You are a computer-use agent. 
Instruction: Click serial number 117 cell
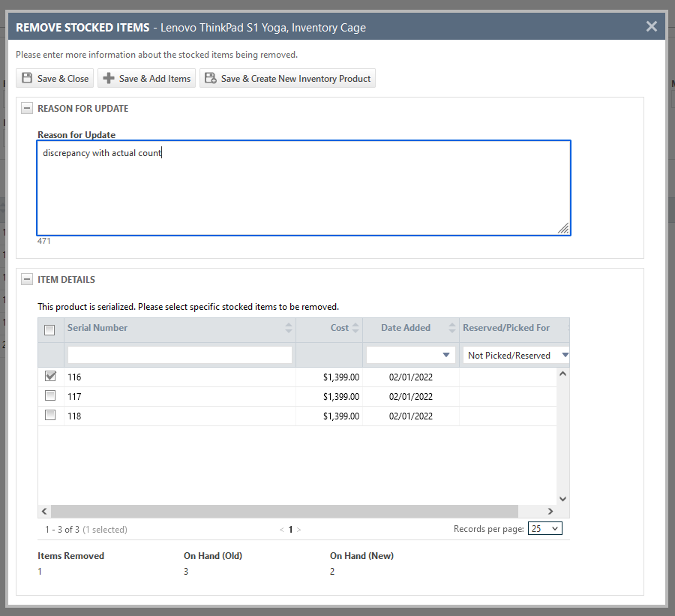74,397
